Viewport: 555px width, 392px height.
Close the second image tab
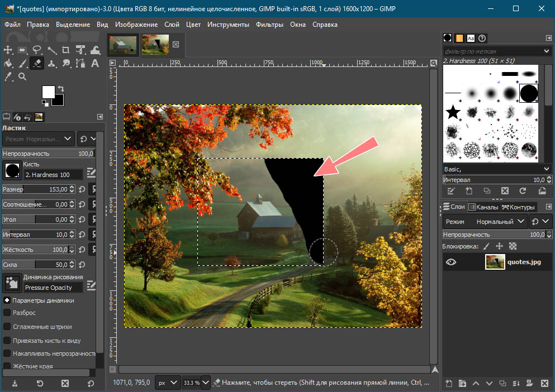[x=175, y=44]
